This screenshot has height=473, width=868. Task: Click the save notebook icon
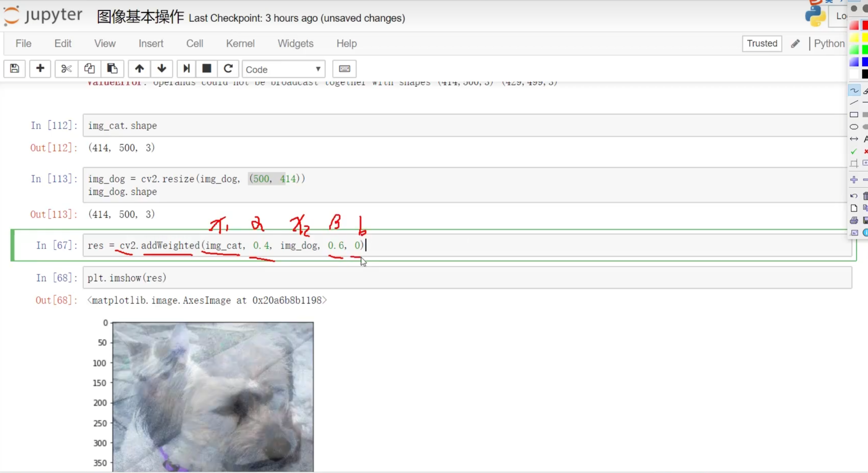[x=14, y=69]
